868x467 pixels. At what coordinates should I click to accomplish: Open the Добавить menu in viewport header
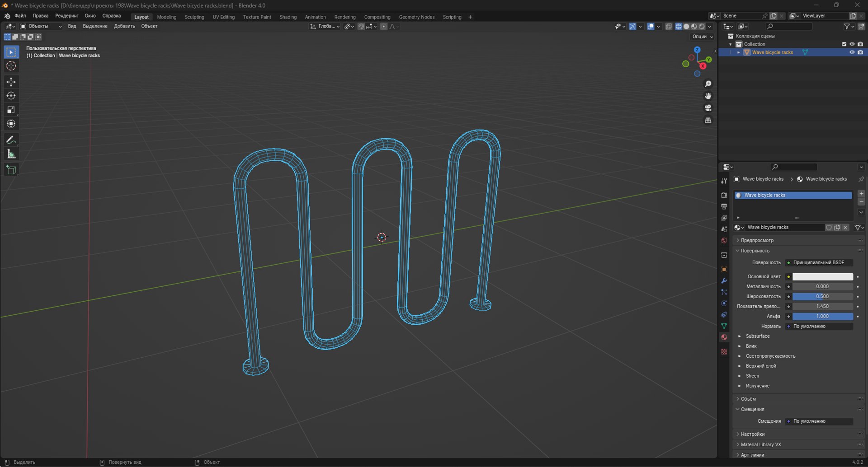coord(124,26)
